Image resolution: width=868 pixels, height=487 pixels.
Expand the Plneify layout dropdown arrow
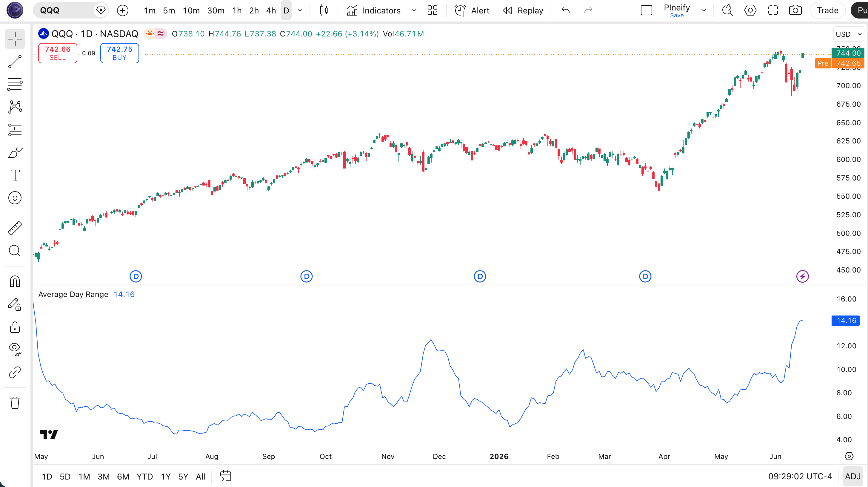click(x=704, y=10)
